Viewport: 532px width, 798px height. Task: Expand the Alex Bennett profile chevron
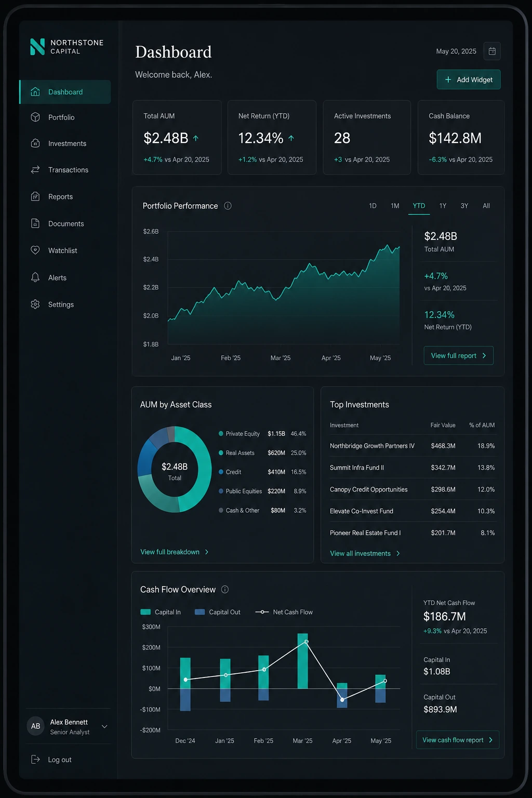tap(104, 726)
